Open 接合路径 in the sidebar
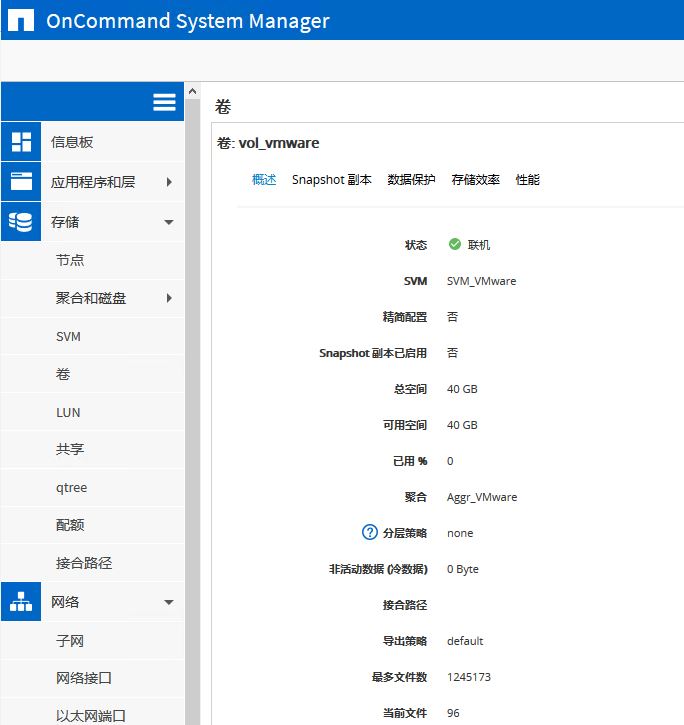 point(84,563)
